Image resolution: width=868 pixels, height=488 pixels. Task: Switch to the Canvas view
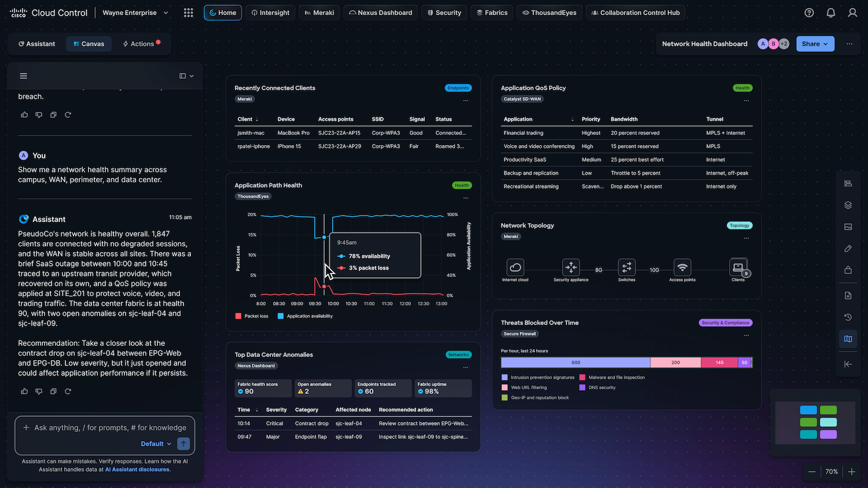[89, 44]
